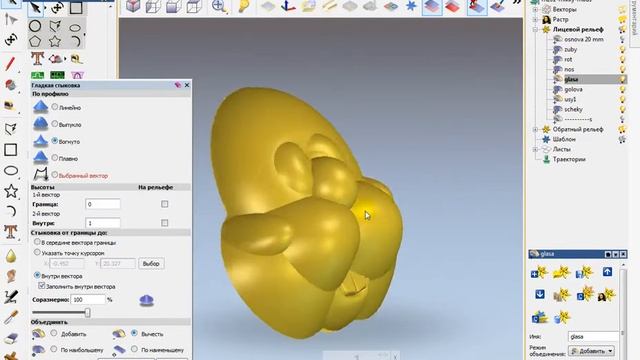
Task: Select the nos relief layer
Action: pos(569,69)
